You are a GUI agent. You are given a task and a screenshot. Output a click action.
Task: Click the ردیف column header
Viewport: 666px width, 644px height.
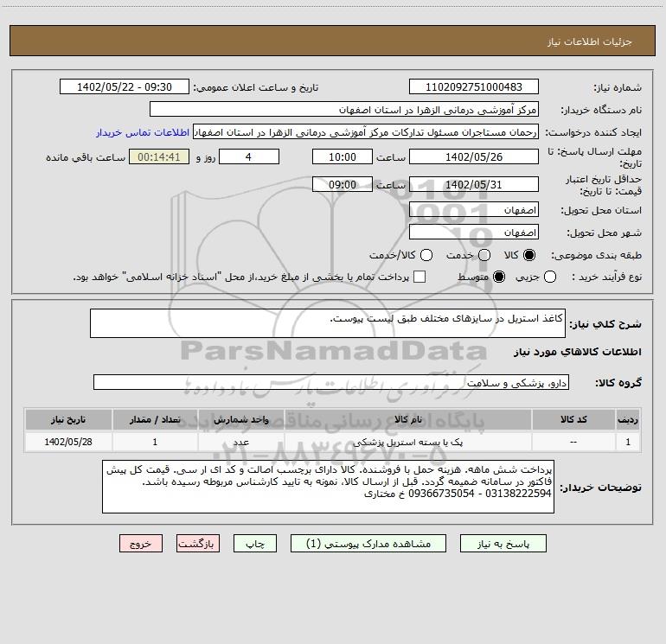[x=628, y=419]
